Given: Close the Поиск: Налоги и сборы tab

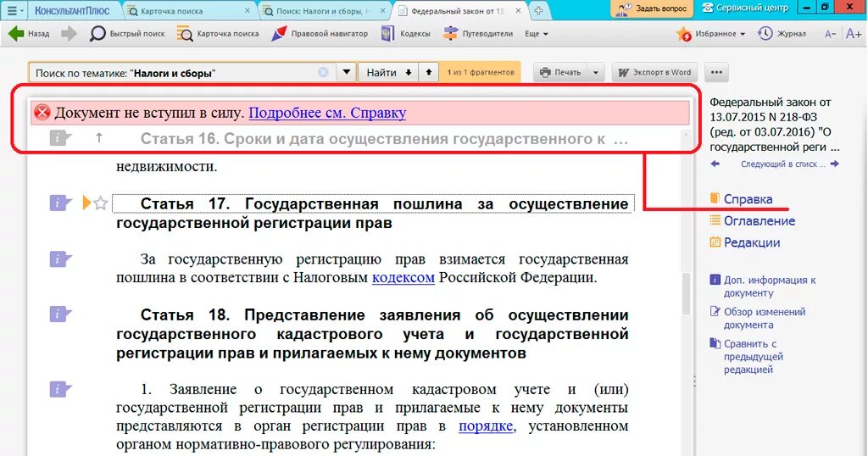Looking at the screenshot, I should tap(383, 10).
